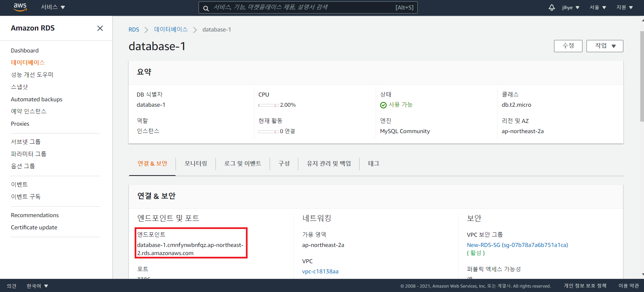Open Certificate update in the sidebar
The image size is (644, 292).
point(34,227)
